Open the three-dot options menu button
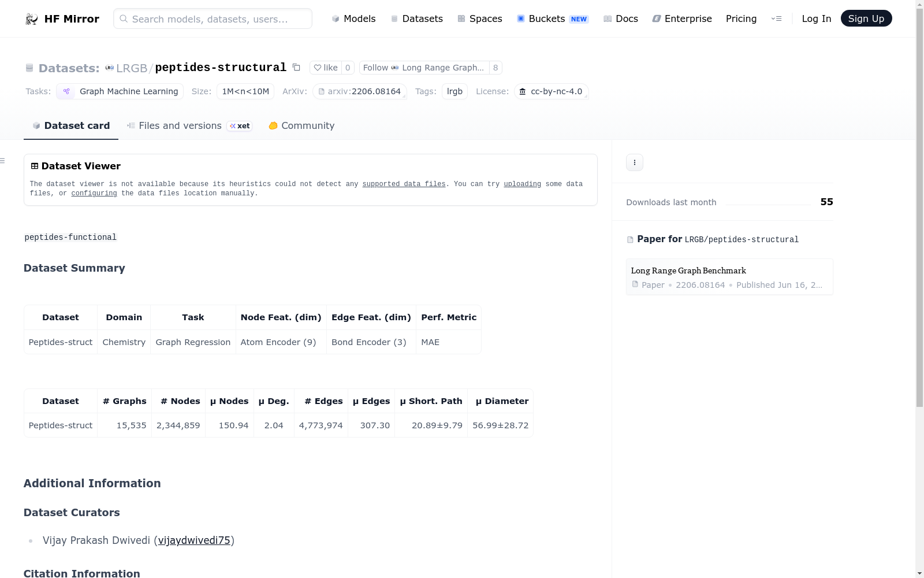This screenshot has height=578, width=924. pyautogui.click(x=635, y=162)
